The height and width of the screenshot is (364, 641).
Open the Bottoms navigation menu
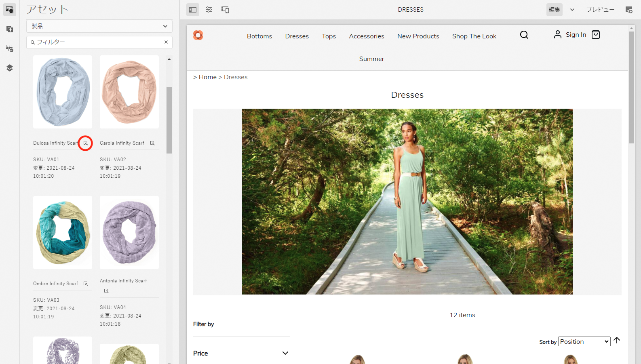(x=259, y=36)
